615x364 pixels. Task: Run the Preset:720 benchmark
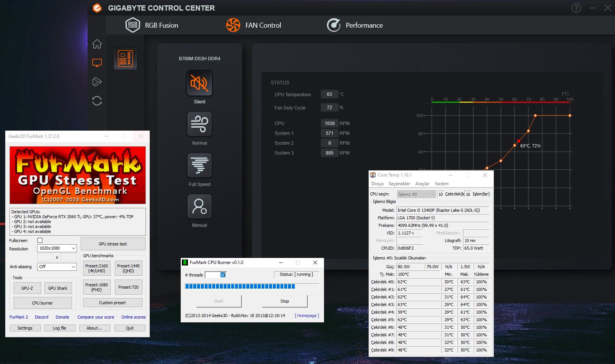(x=128, y=287)
